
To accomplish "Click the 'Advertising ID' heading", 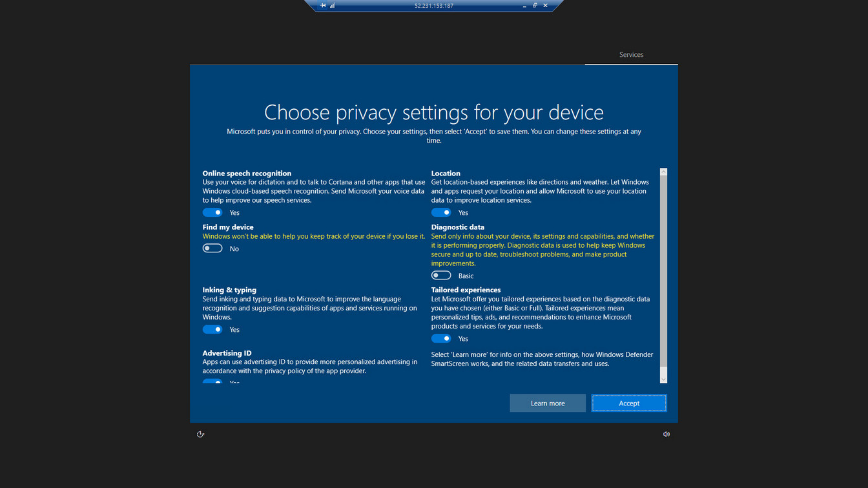I will [x=227, y=353].
